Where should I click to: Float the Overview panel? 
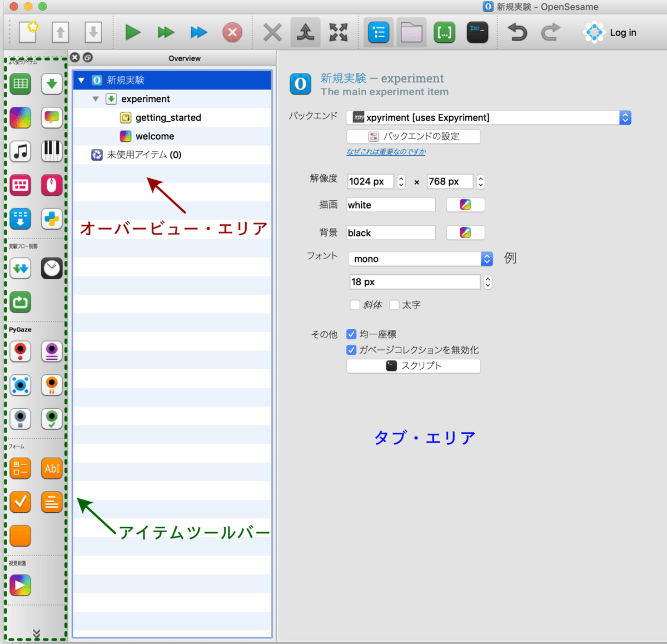[x=87, y=57]
